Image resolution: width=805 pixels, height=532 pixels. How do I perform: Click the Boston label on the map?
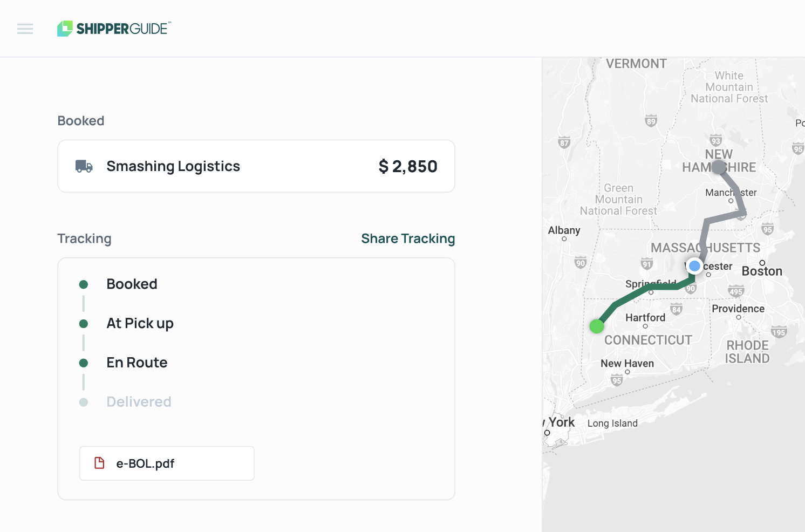(x=761, y=271)
